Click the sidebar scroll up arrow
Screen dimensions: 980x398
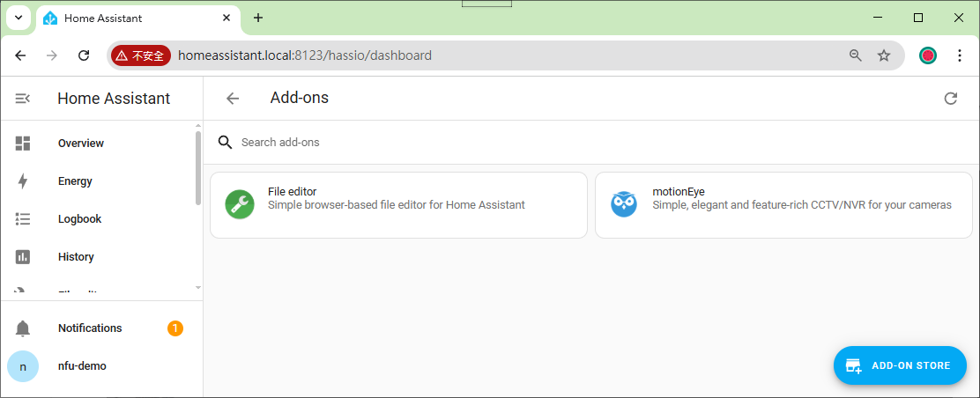click(198, 126)
